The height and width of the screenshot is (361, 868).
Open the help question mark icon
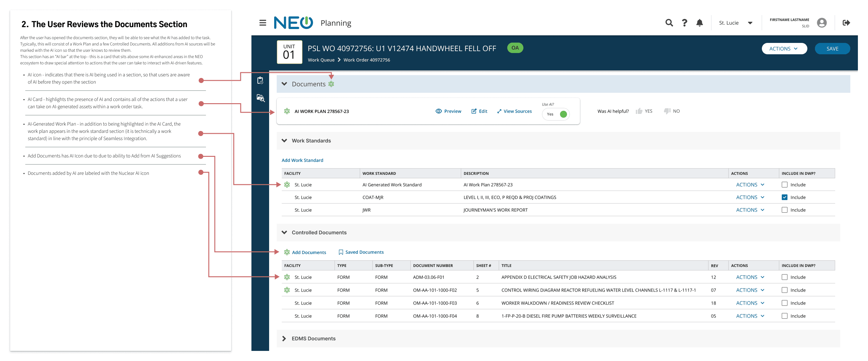tap(684, 23)
